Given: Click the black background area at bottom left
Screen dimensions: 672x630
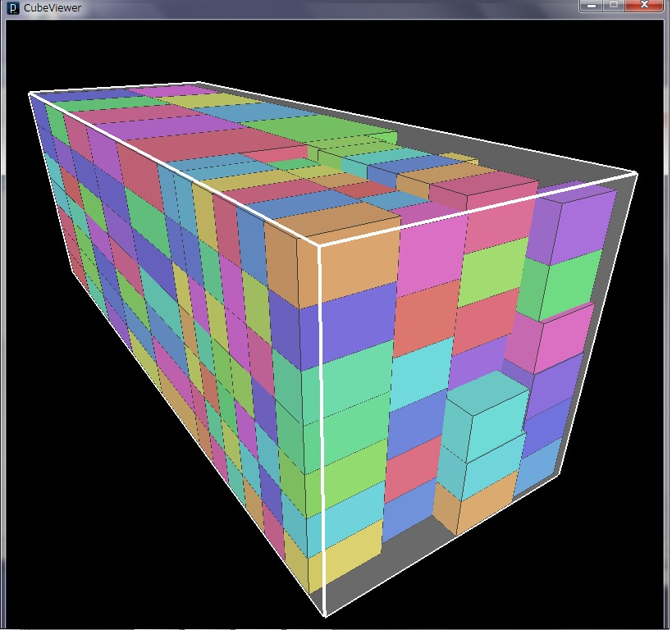Looking at the screenshot, I should [82, 533].
